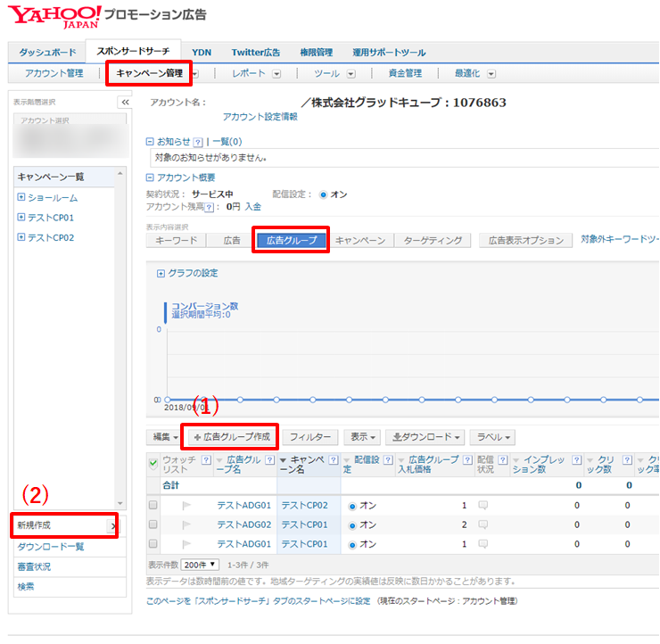Collapse the アカウント概要 section
The image size is (660, 644).
(x=150, y=178)
